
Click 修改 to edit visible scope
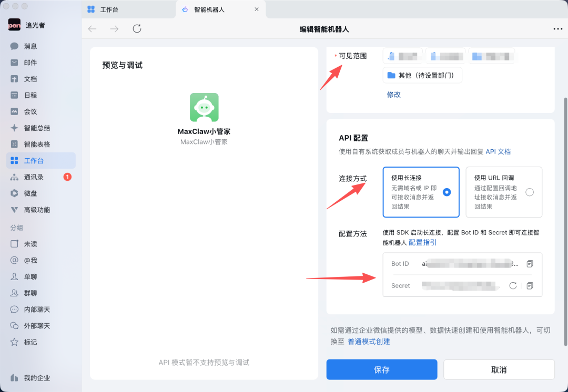pos(394,94)
